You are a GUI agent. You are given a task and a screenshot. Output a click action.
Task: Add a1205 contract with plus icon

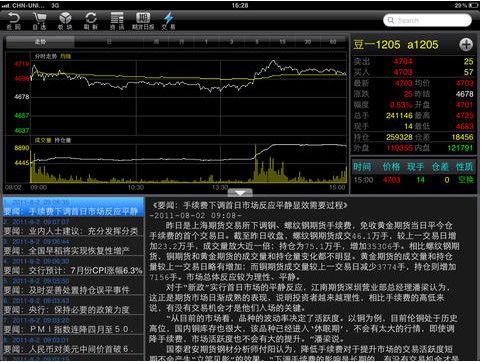(466, 45)
